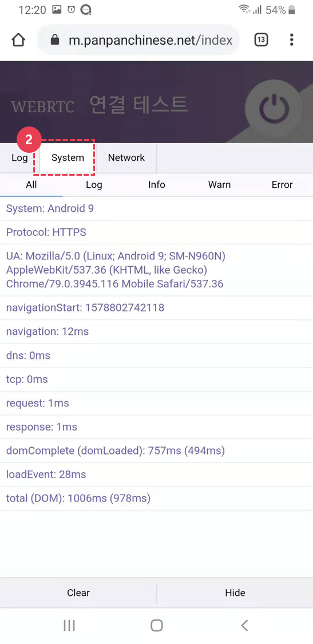Switch to the Network tab
Screen dimensions: 313x644
point(126,158)
